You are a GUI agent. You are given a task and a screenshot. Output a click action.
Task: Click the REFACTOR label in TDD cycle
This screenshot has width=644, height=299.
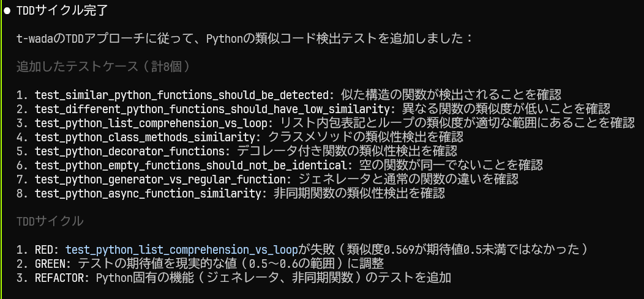[x=59, y=278]
